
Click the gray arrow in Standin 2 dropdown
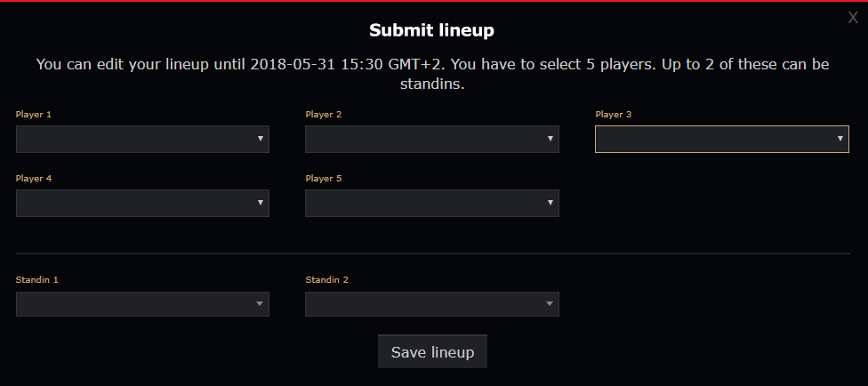[x=551, y=304]
